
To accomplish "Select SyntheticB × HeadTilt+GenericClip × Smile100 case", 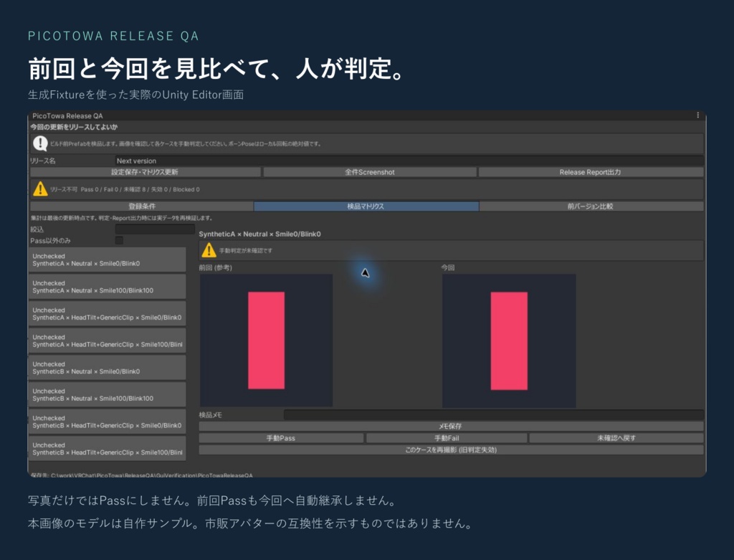I will 108,449.
